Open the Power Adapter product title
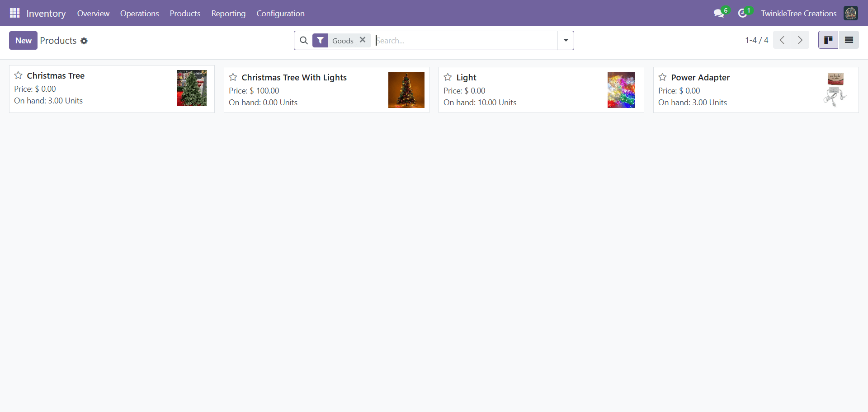The width and height of the screenshot is (868, 412). (x=700, y=77)
